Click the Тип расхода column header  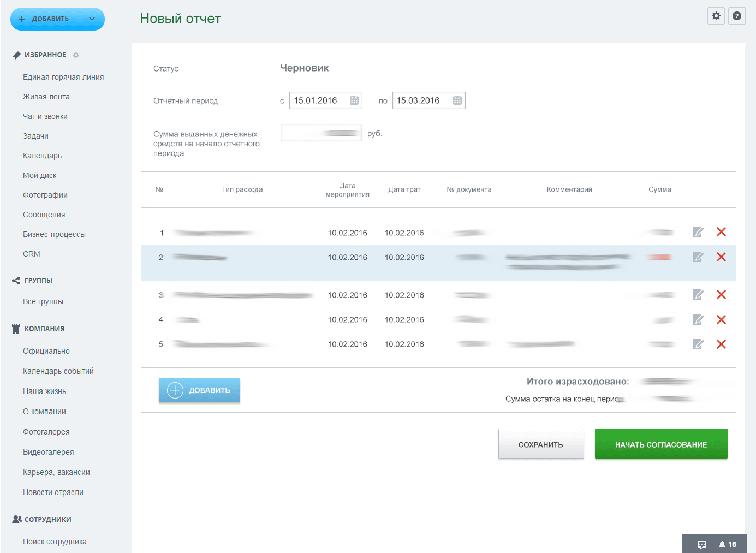point(242,189)
